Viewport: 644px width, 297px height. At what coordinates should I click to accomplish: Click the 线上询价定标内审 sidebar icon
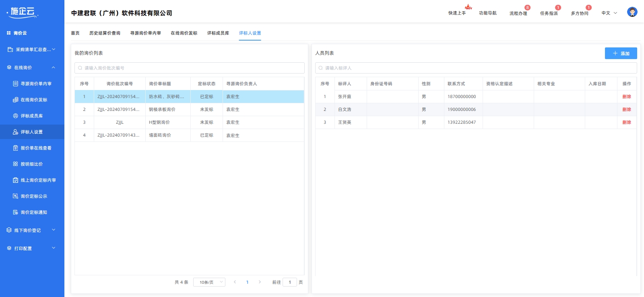pyautogui.click(x=15, y=180)
